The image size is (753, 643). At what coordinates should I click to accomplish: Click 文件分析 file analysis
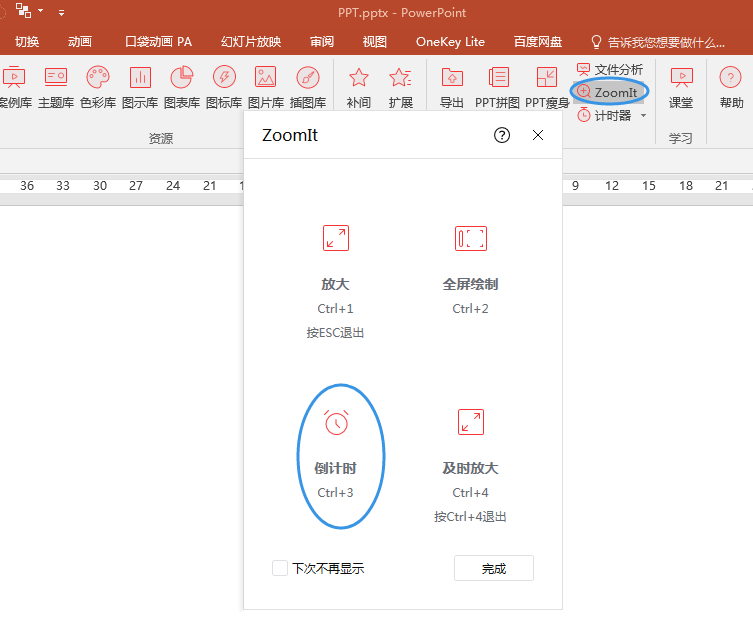pyautogui.click(x=609, y=70)
